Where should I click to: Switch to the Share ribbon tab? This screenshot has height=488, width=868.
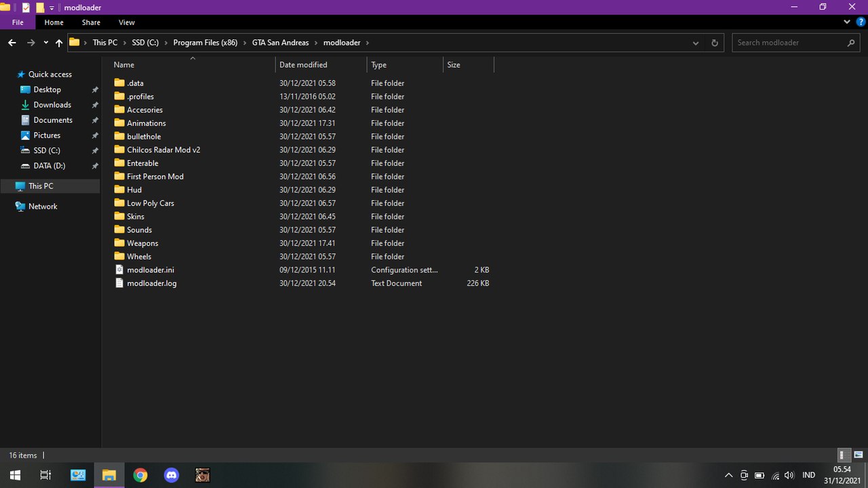point(91,22)
